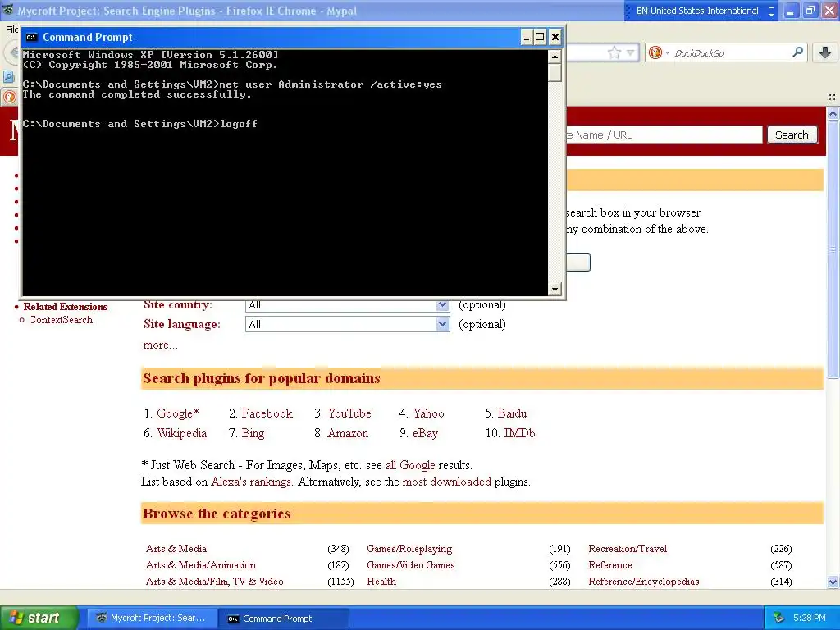The image size is (840, 630).
Task: Select the Command Prompt taskbar button
Action: click(x=283, y=618)
